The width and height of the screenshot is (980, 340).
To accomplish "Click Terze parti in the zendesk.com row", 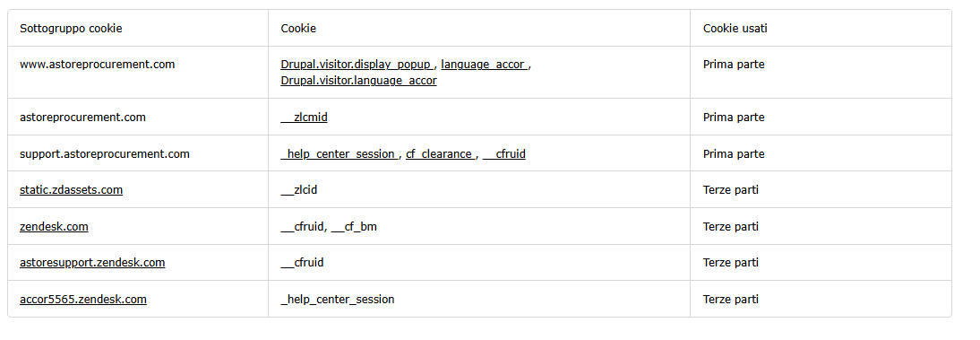I will tap(731, 227).
